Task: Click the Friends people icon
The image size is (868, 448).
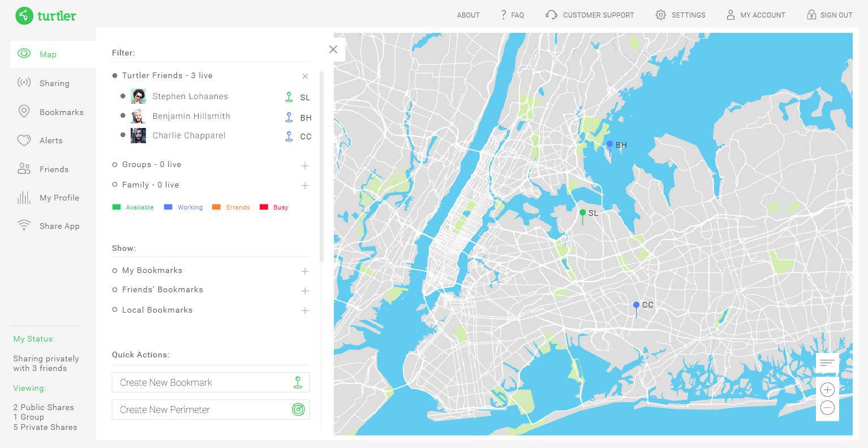Action: pyautogui.click(x=24, y=169)
